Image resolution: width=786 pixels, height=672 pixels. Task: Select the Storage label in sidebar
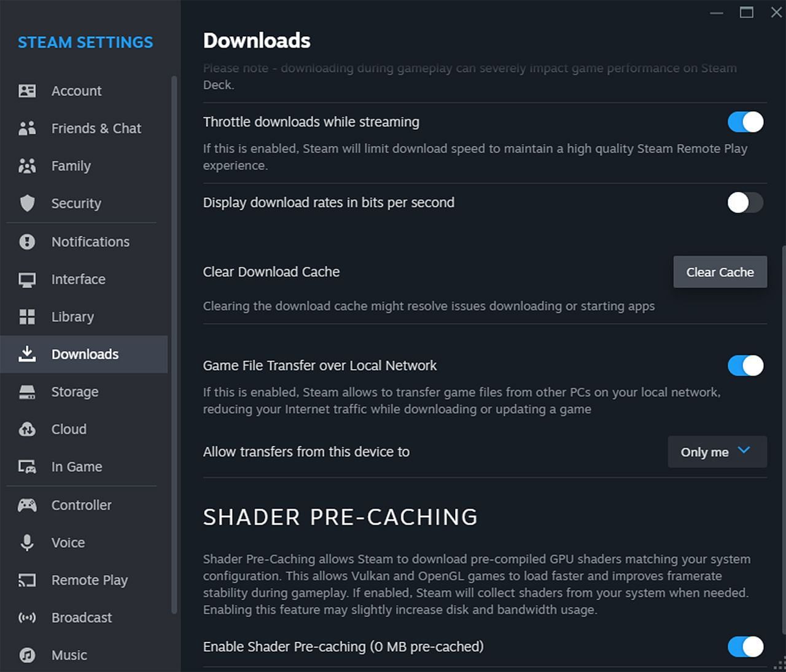75,392
